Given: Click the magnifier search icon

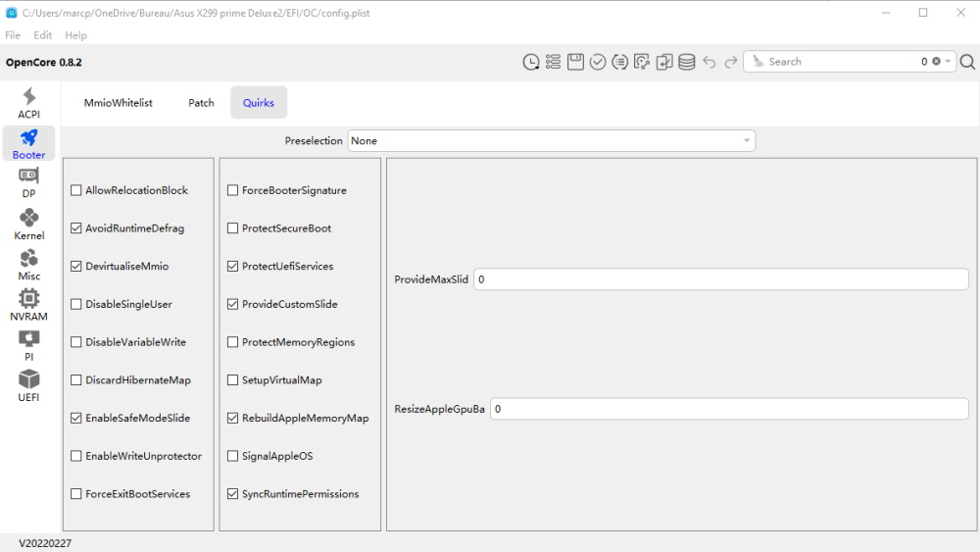Looking at the screenshot, I should tap(967, 62).
